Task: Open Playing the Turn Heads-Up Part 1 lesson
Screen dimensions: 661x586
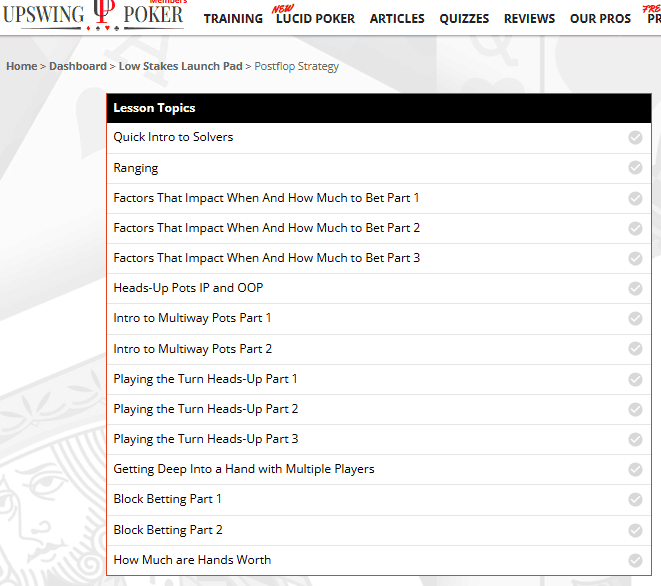Action: (205, 379)
